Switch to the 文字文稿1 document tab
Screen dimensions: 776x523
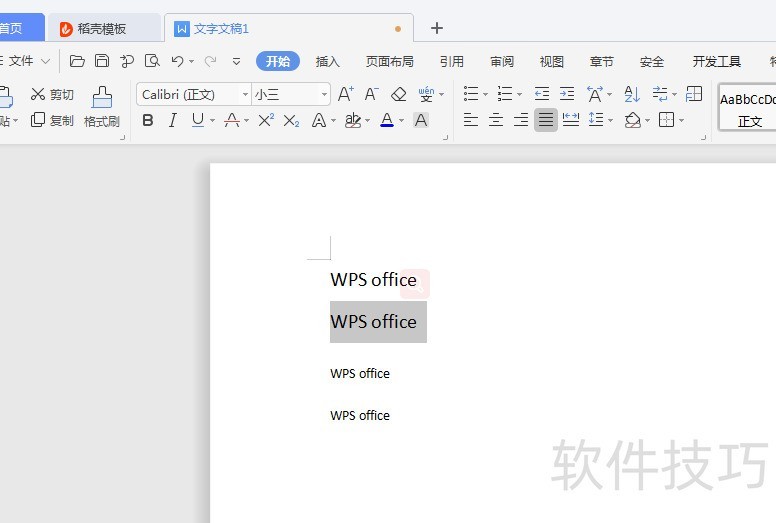289,29
